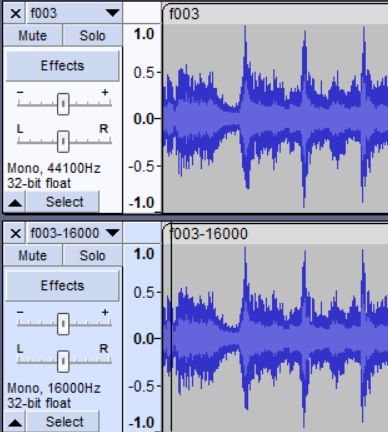Screen dimensions: 388x432
Task: Solo the f003 track
Action: pos(92,35)
